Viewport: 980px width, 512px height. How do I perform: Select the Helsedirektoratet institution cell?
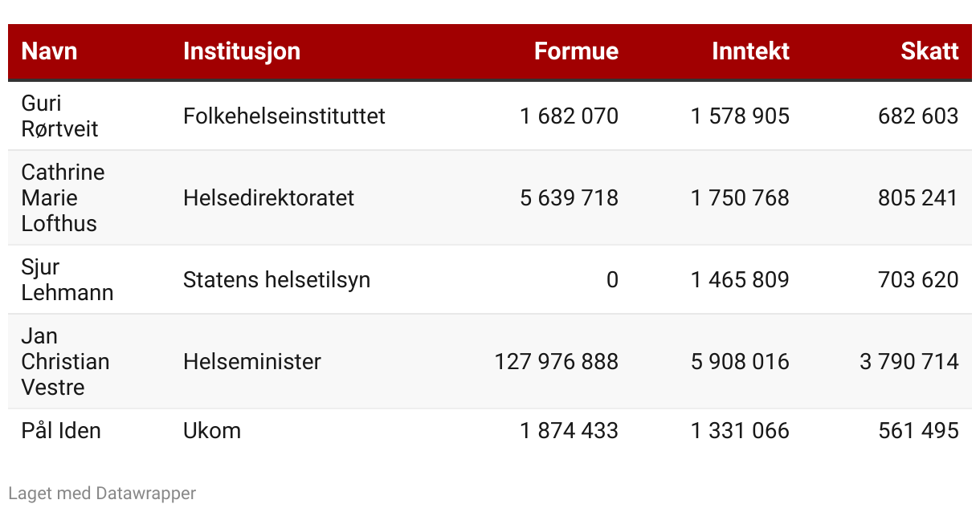268,197
